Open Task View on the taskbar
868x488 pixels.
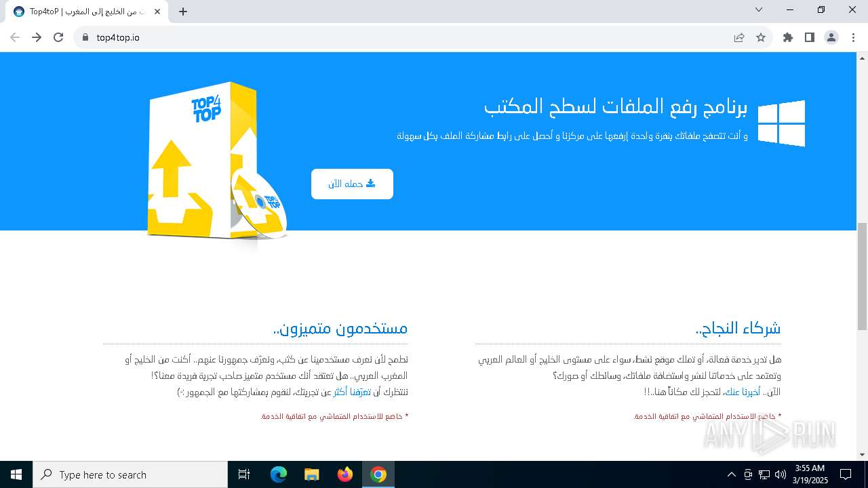tap(244, 474)
